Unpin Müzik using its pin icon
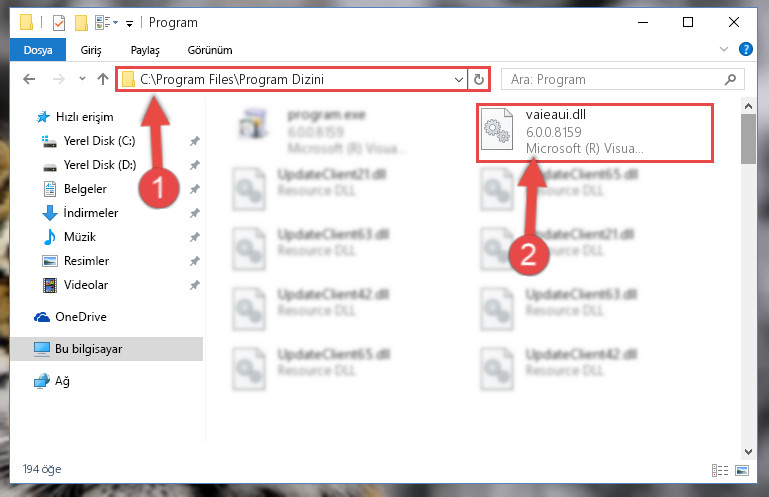769x497 pixels. (195, 237)
